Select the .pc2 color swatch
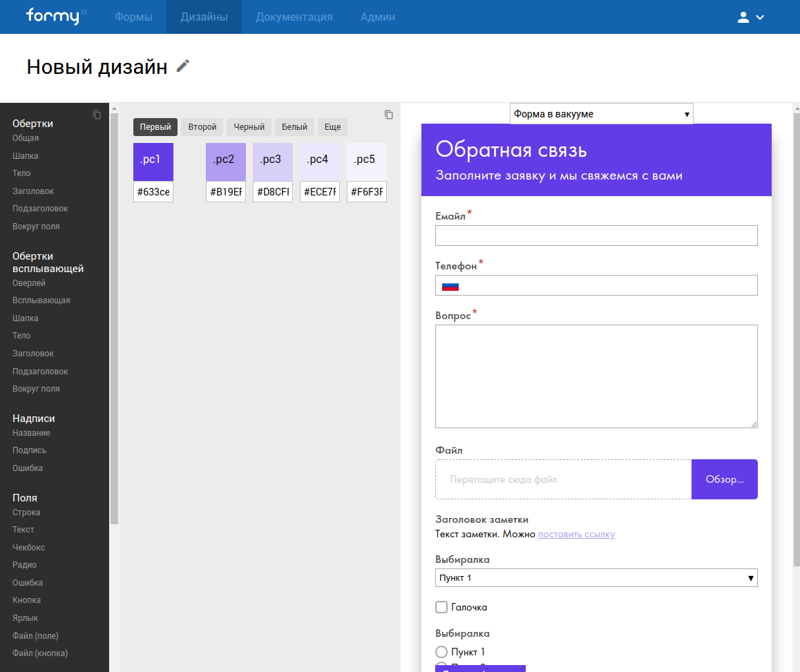The height and width of the screenshot is (672, 800). (225, 162)
